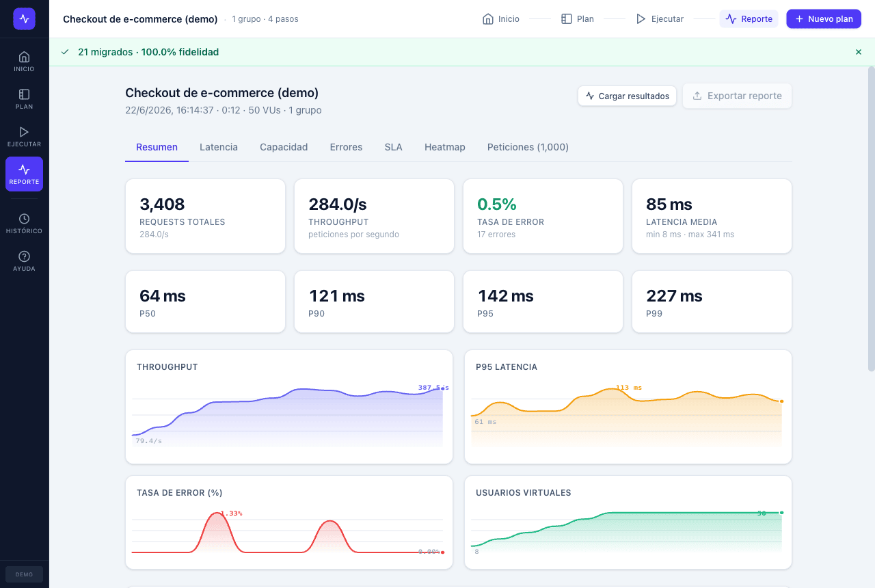The image size is (875, 588).
Task: Go to Plan step in top bar
Action: (x=578, y=19)
